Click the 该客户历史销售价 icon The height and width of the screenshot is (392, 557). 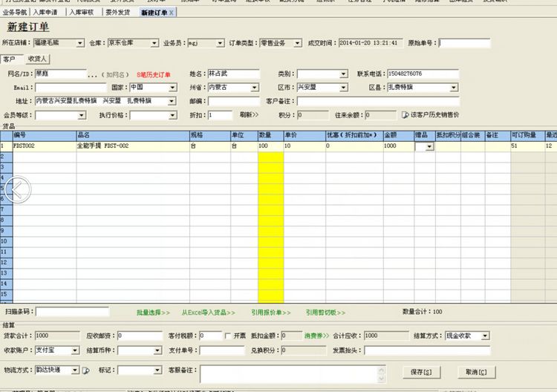[405, 115]
